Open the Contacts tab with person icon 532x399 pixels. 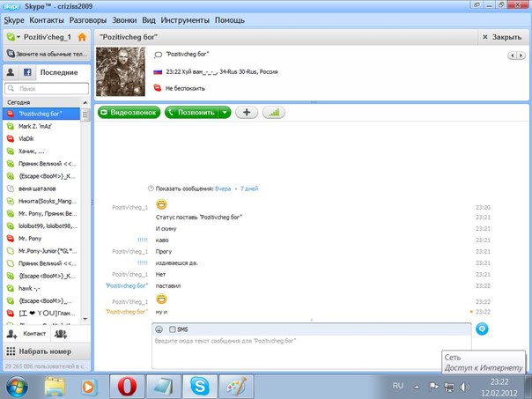point(11,72)
